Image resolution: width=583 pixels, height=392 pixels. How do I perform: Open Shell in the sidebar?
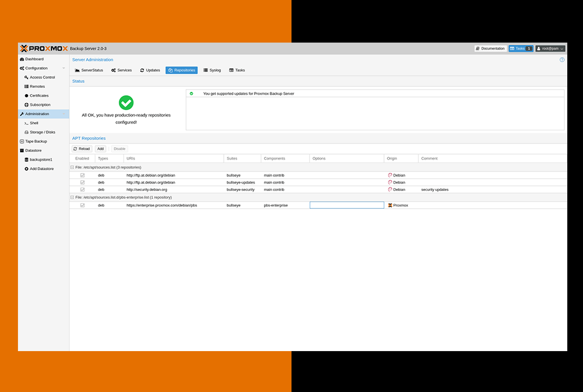click(x=44, y=123)
